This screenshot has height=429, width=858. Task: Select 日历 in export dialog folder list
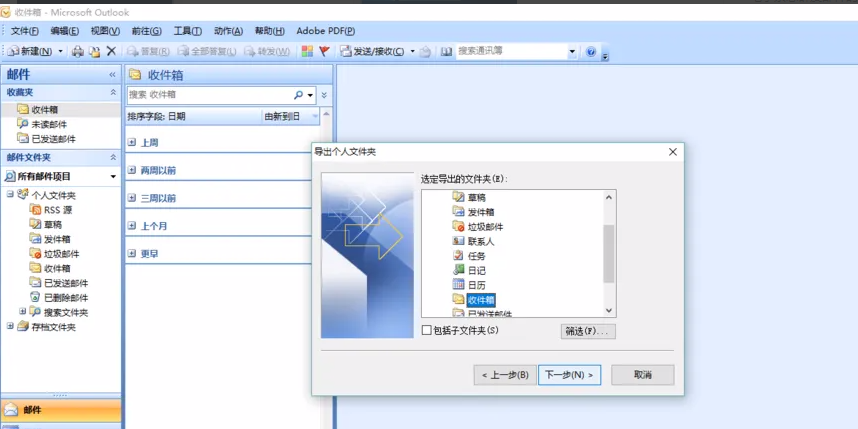click(469, 285)
